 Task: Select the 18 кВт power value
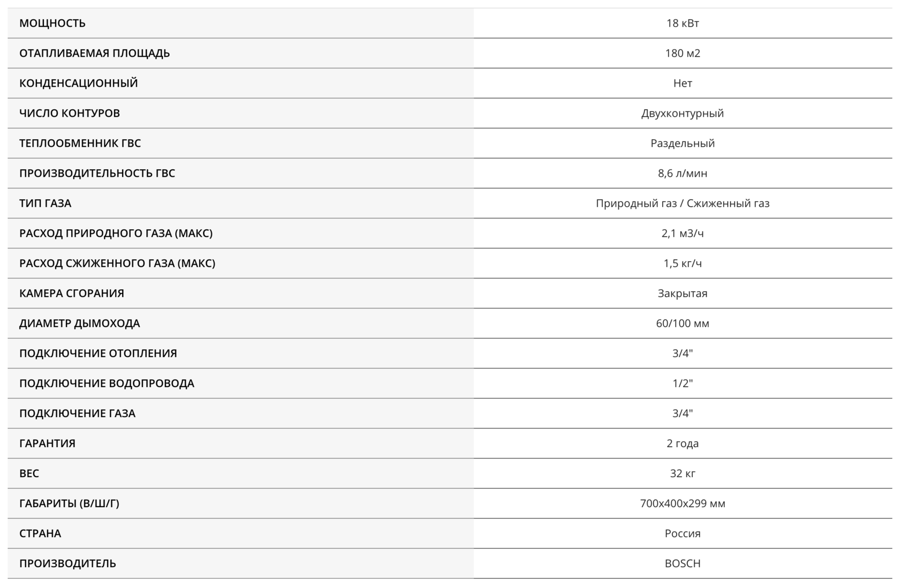click(x=682, y=23)
